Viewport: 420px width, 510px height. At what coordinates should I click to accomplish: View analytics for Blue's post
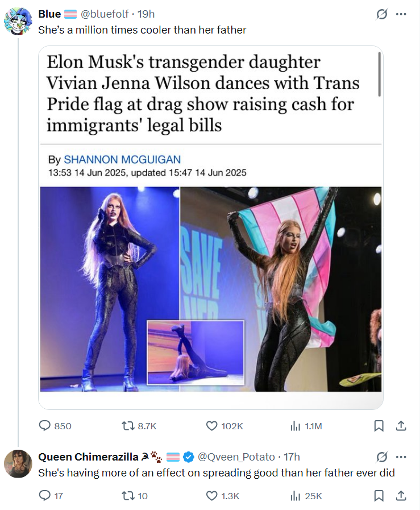click(x=295, y=425)
